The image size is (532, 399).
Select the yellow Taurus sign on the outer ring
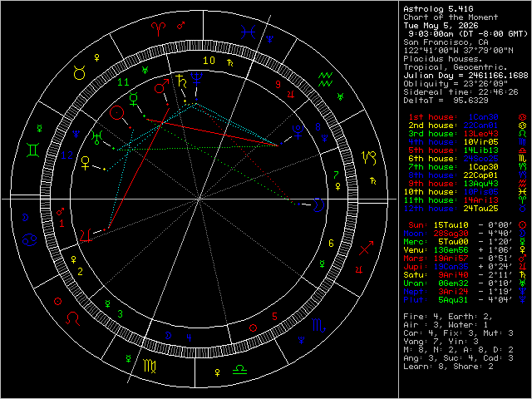(x=80, y=73)
